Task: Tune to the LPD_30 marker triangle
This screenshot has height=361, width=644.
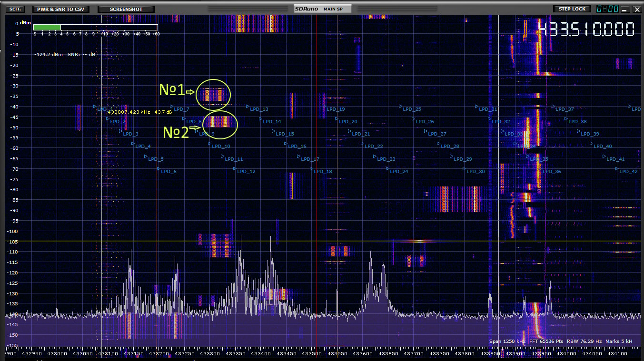Action: [x=465, y=168]
